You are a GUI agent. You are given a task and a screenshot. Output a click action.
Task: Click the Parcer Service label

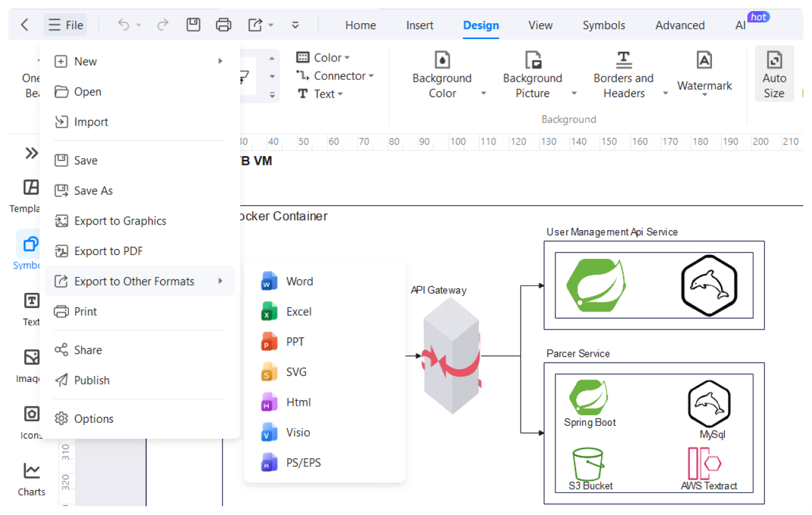578,353
